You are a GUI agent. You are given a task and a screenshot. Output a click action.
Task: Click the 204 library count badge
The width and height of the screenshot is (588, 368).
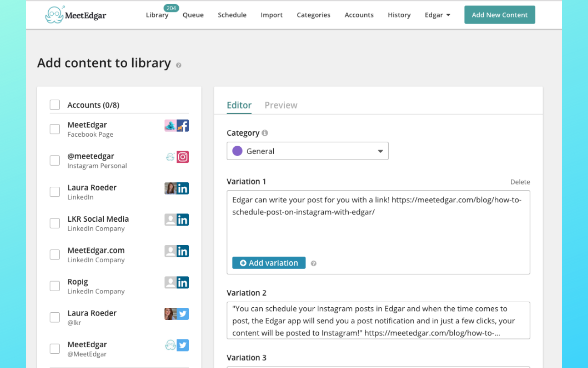(x=171, y=8)
